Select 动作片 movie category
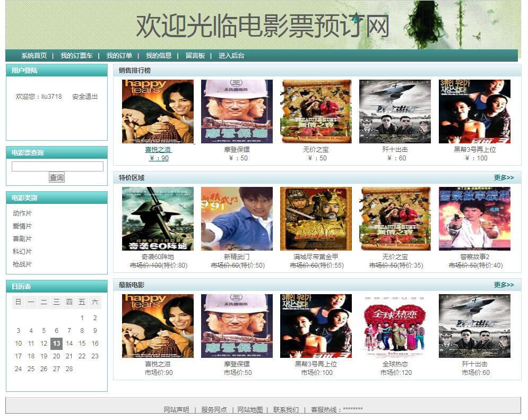528x420 pixels. point(22,213)
